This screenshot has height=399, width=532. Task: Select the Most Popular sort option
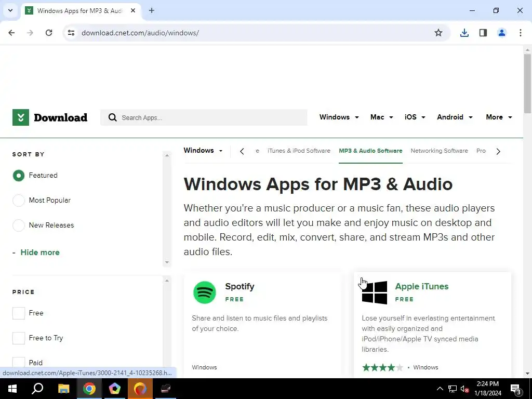pyautogui.click(x=19, y=200)
